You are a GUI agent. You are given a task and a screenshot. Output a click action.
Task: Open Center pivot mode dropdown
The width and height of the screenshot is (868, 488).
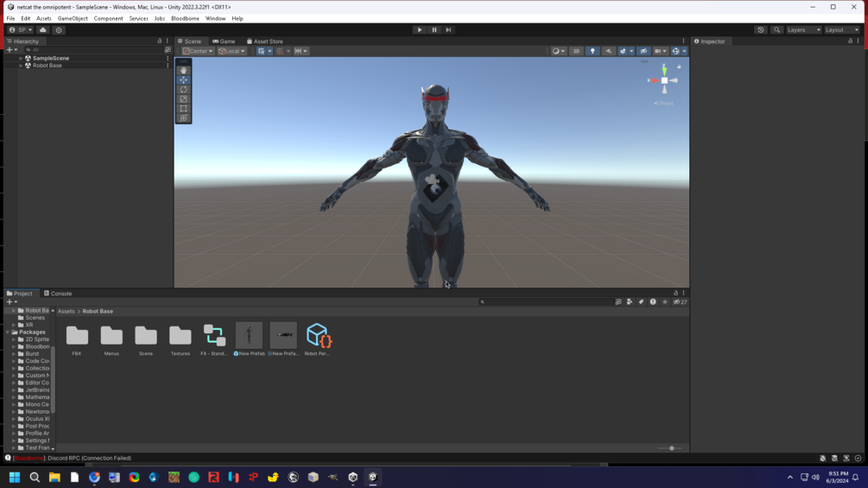[x=198, y=51]
